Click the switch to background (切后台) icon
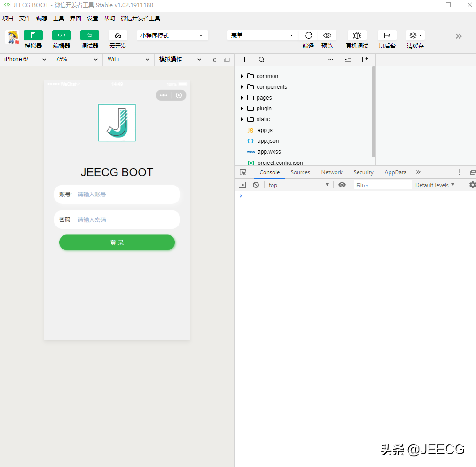This screenshot has width=476, height=467. (x=387, y=35)
